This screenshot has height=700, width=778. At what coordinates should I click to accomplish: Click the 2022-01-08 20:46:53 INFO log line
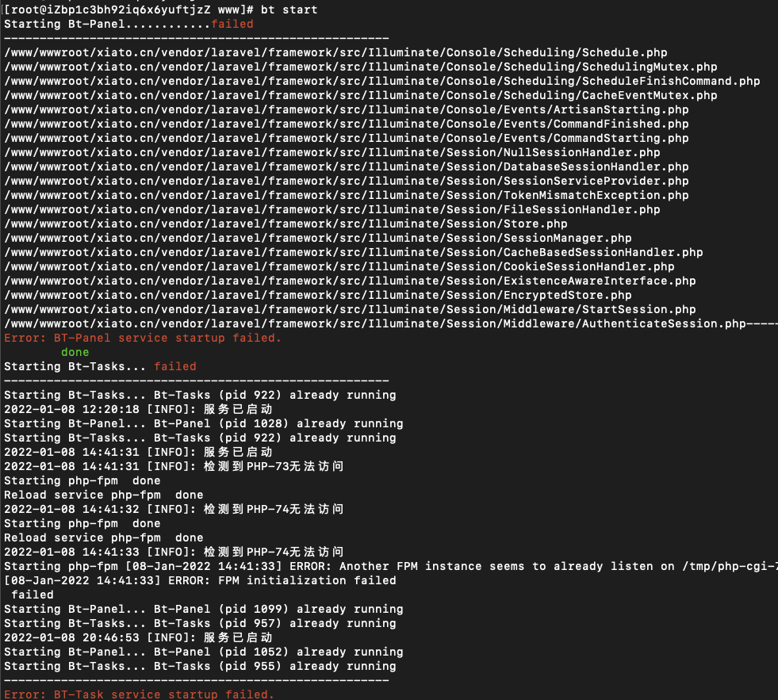coord(139,638)
